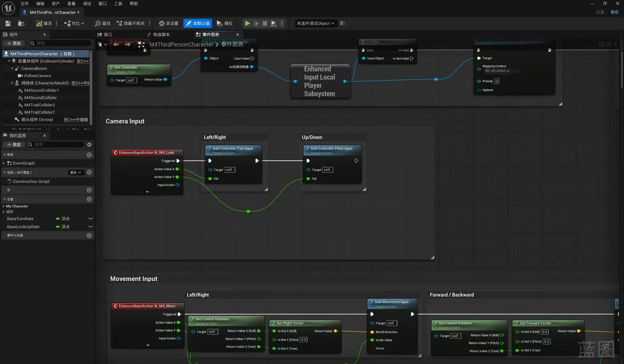Open the Tools (工具) menu
Viewport: 624px width, 364px height.
(118, 4)
